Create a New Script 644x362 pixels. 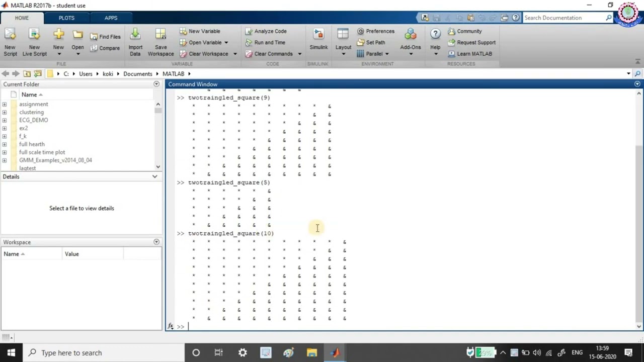click(10, 42)
